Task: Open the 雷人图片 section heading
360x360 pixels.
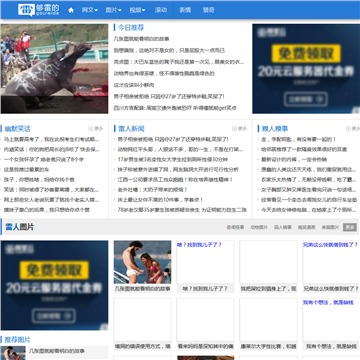Action: [x=19, y=227]
